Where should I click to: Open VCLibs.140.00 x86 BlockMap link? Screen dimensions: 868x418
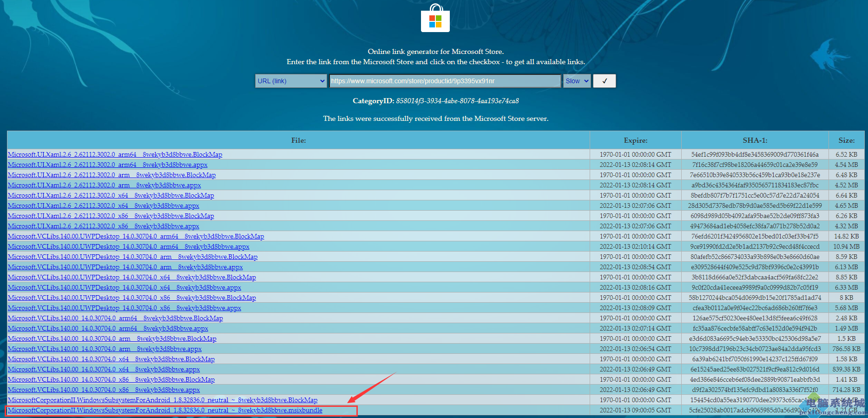click(x=111, y=379)
